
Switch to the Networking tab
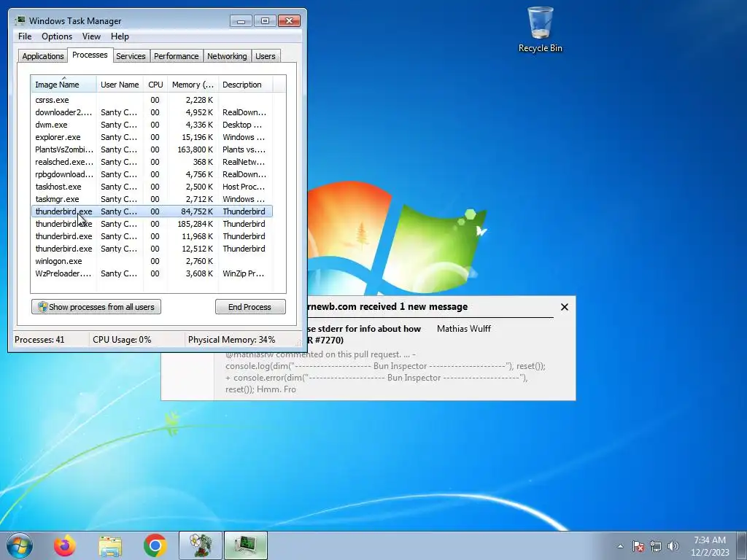[x=227, y=56]
